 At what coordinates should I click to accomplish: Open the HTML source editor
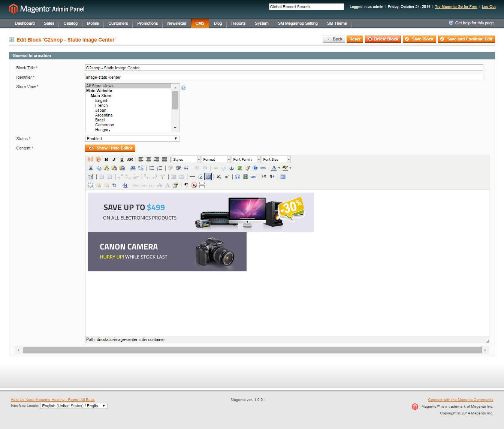pos(263,168)
